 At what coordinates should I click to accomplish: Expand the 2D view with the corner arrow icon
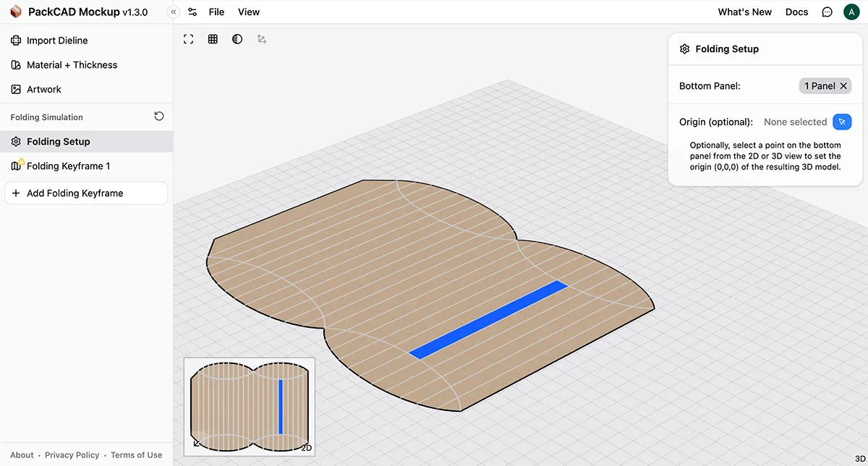point(196,443)
